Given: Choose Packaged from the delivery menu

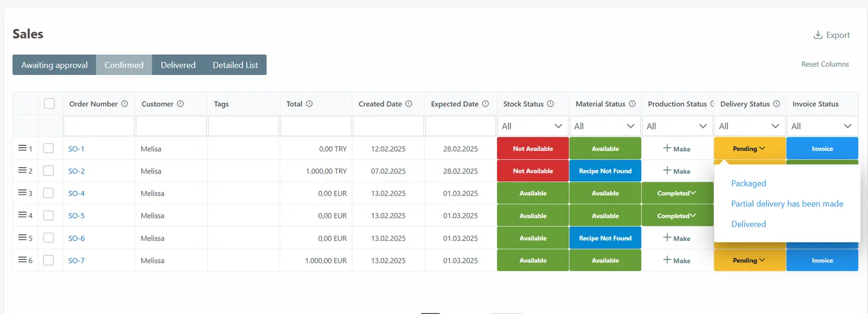Looking at the screenshot, I should pyautogui.click(x=749, y=183).
